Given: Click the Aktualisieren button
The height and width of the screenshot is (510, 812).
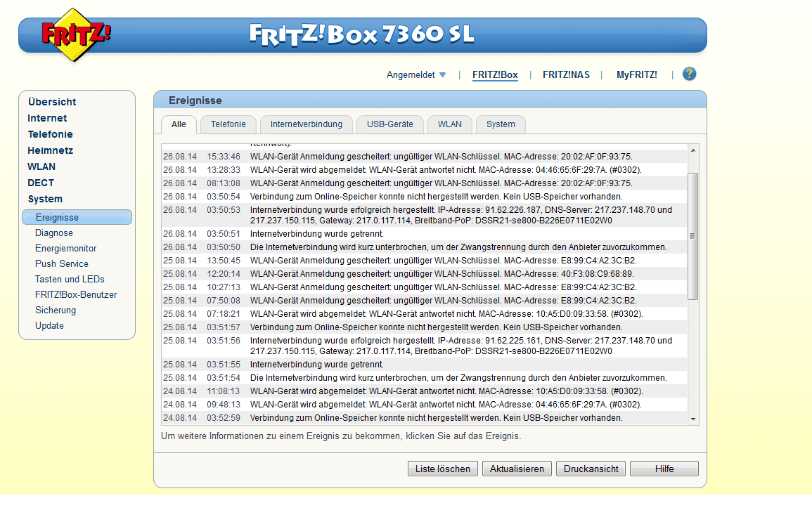Looking at the screenshot, I should (x=517, y=469).
